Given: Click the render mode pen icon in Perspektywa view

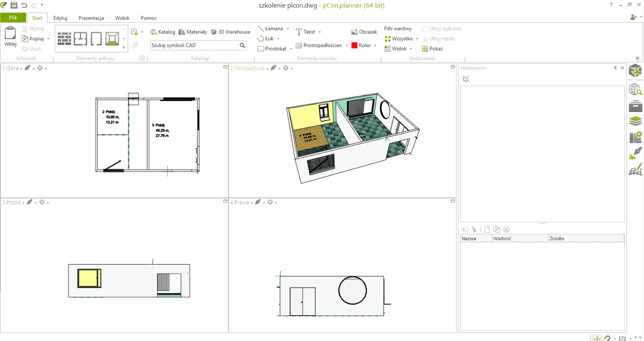Looking at the screenshot, I should [x=273, y=68].
